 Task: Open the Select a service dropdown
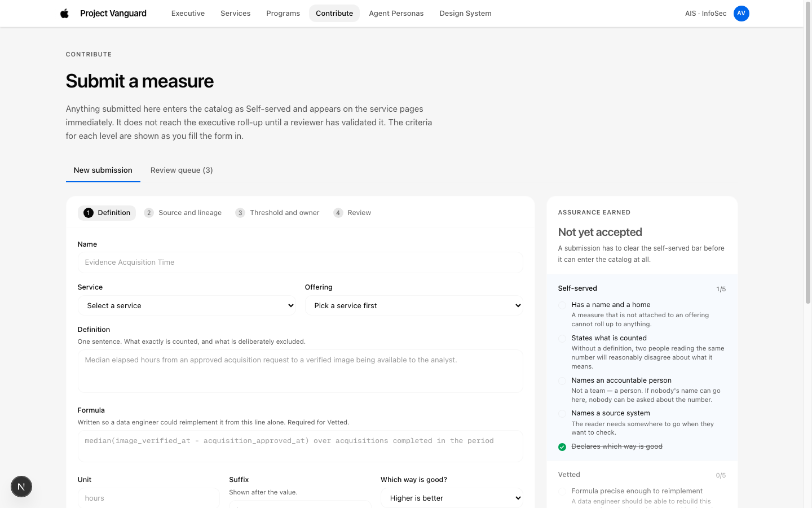tap(187, 305)
